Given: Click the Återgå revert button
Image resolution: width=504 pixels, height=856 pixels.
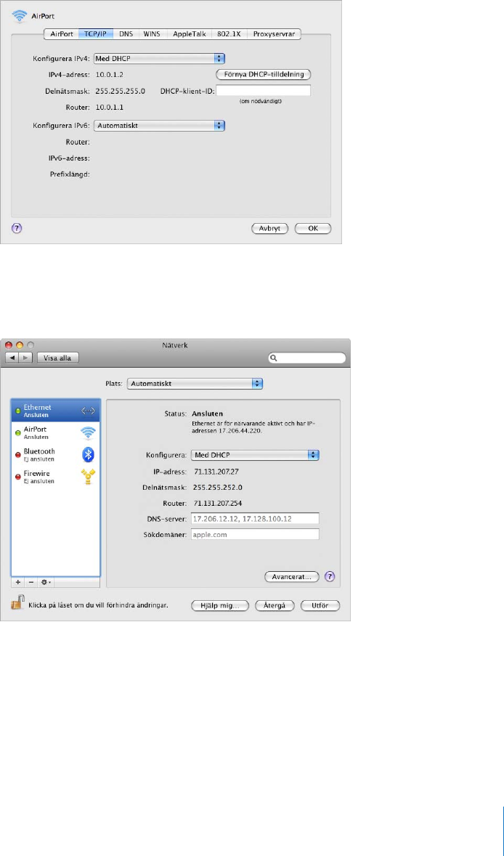Looking at the screenshot, I should tap(275, 605).
